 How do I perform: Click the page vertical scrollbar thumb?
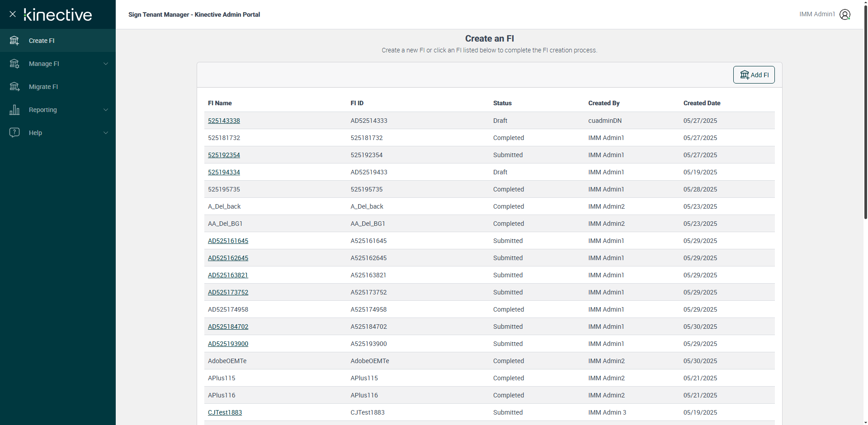tap(865, 113)
